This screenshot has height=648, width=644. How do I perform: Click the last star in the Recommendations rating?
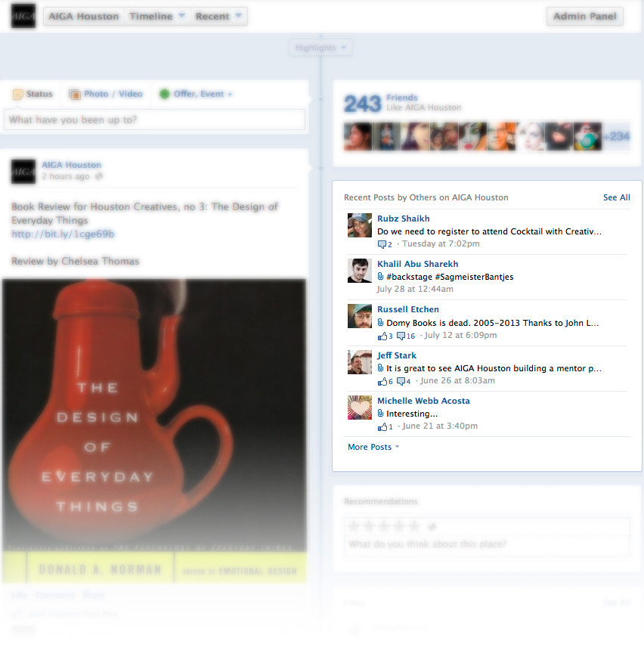click(x=414, y=526)
